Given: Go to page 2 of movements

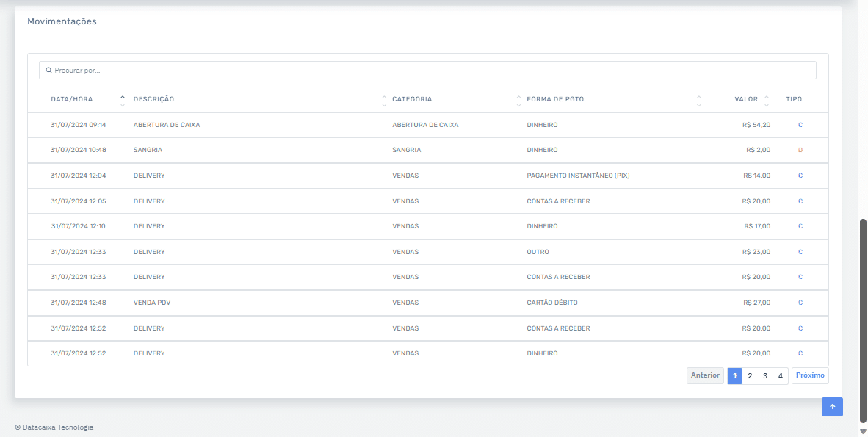Looking at the screenshot, I should (750, 376).
